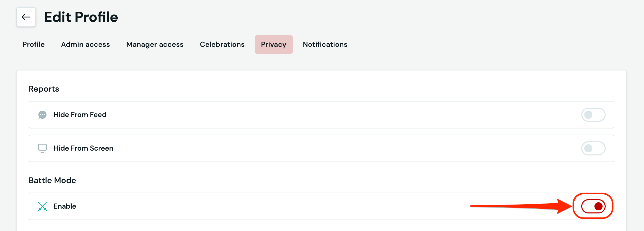This screenshot has width=644, height=231.
Task: Click the Hide From Feed chat bubble icon
Action: click(42, 115)
